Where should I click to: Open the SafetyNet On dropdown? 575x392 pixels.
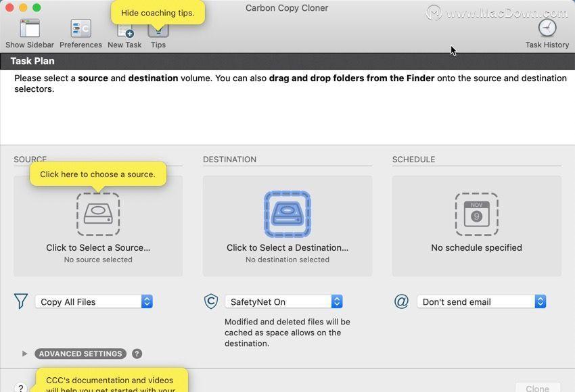pos(284,301)
